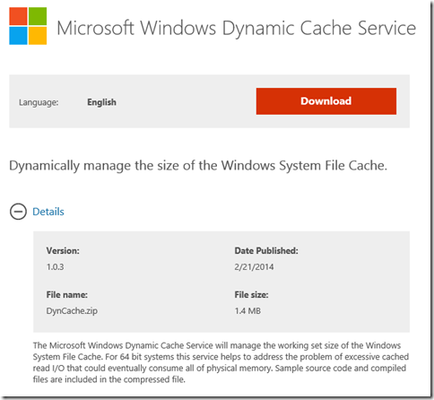Click the green square of the Microsoft logo
Screen dimensions: 434x400
click(x=38, y=16)
